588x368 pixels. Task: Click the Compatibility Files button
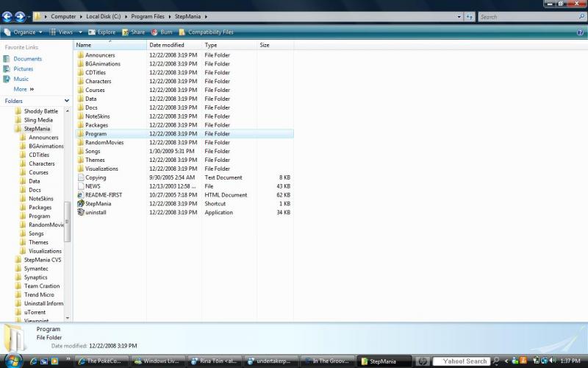207,32
